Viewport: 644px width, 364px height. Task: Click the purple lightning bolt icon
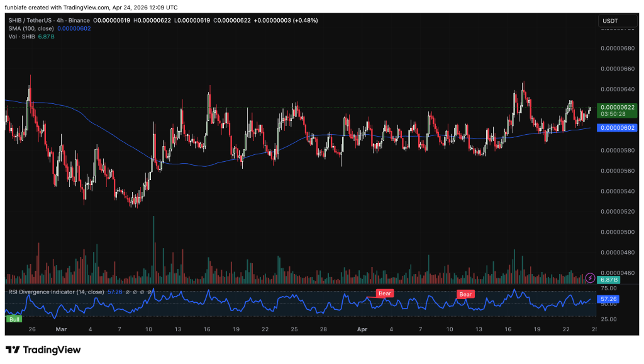[x=590, y=277]
